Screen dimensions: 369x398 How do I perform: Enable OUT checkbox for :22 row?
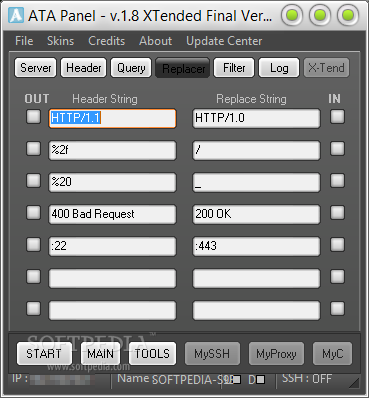pyautogui.click(x=33, y=245)
